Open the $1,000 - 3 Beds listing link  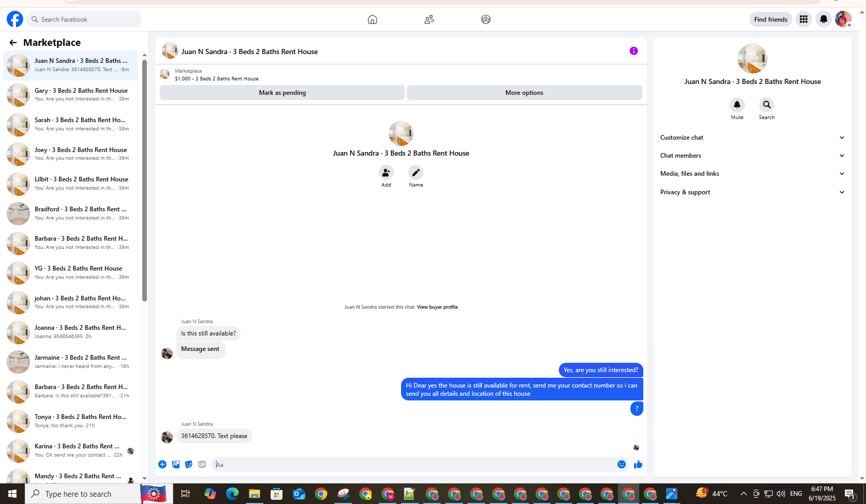click(216, 79)
